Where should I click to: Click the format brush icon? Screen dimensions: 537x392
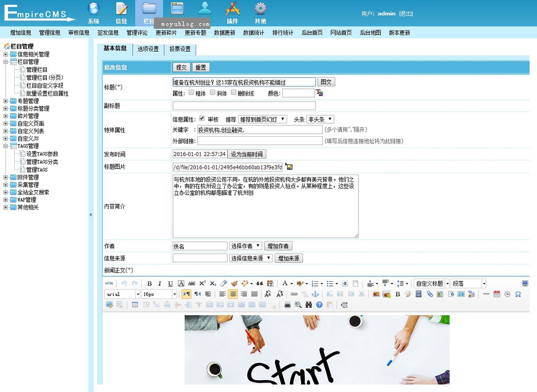[235, 284]
